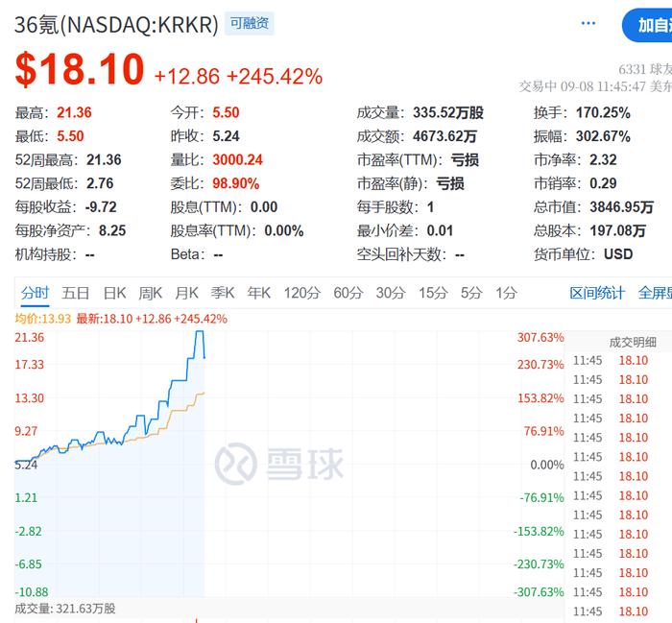Click the 成交明细 trade detail header
The height and width of the screenshot is (623, 672).
click(633, 343)
